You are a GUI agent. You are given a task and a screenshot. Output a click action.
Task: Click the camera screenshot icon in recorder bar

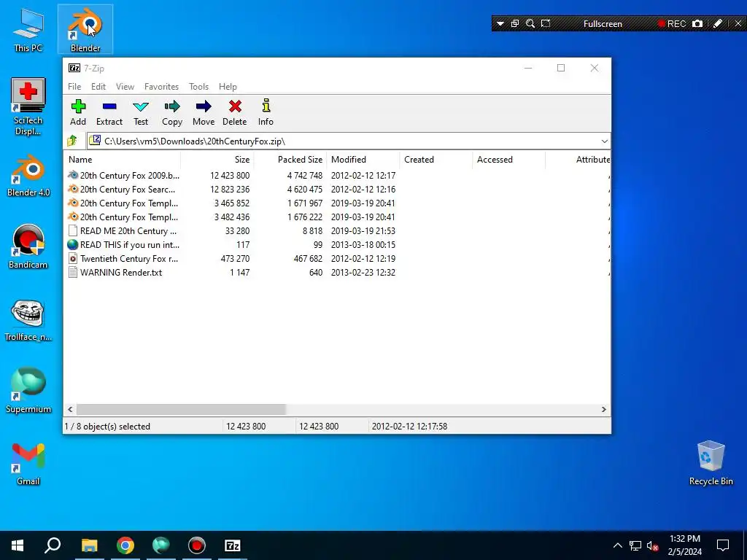(697, 24)
